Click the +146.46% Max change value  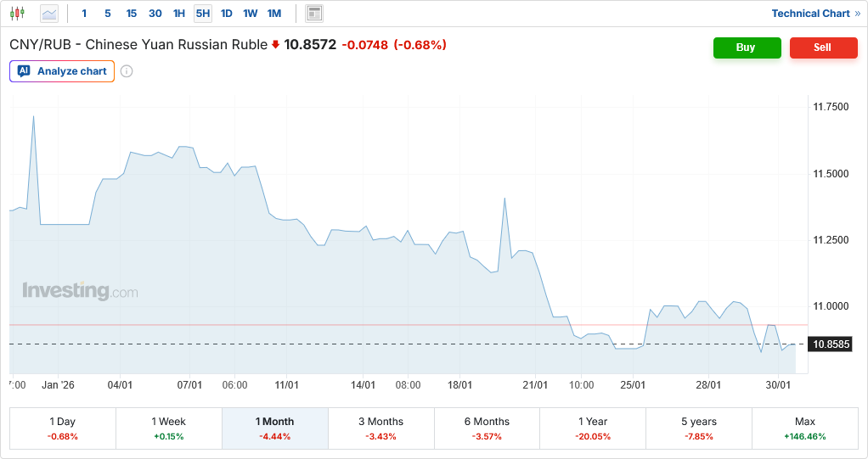click(x=805, y=437)
